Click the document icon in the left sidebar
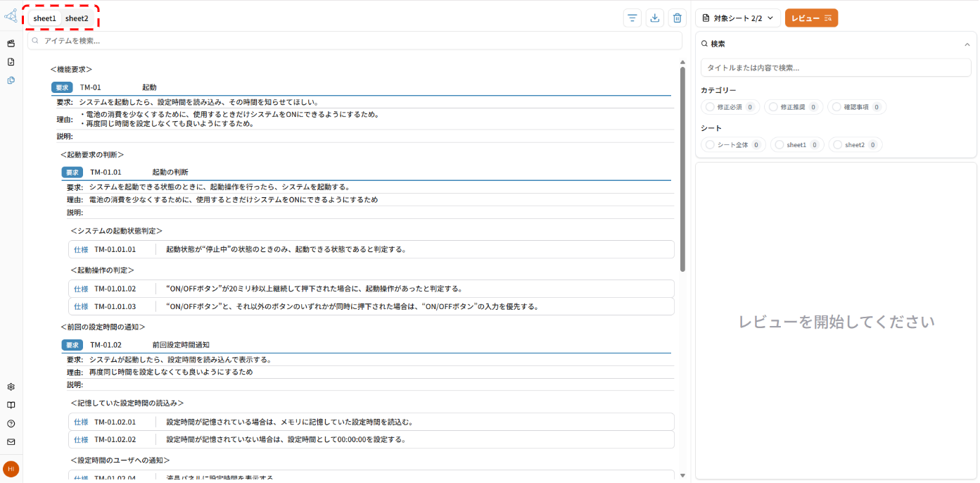 (10, 61)
